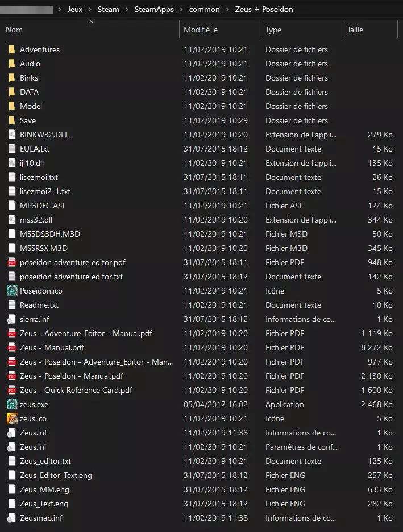Navigate to common in the breadcrumb
Image resolution: width=403 pixels, height=532 pixels.
[205, 9]
